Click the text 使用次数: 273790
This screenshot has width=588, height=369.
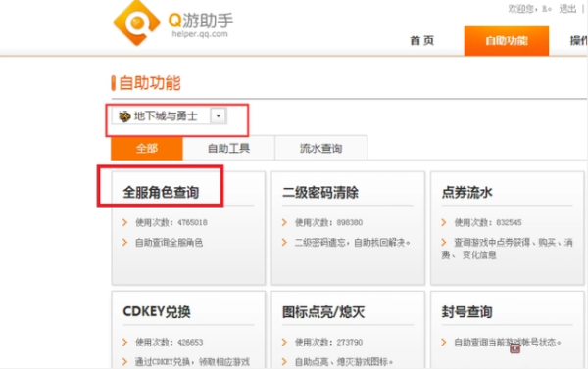tap(328, 342)
